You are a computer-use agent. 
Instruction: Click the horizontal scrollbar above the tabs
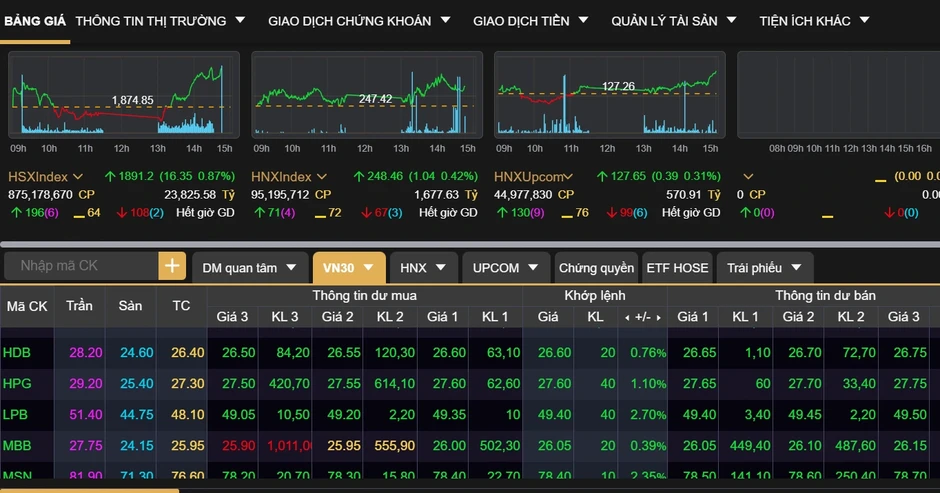pyautogui.click(x=470, y=244)
